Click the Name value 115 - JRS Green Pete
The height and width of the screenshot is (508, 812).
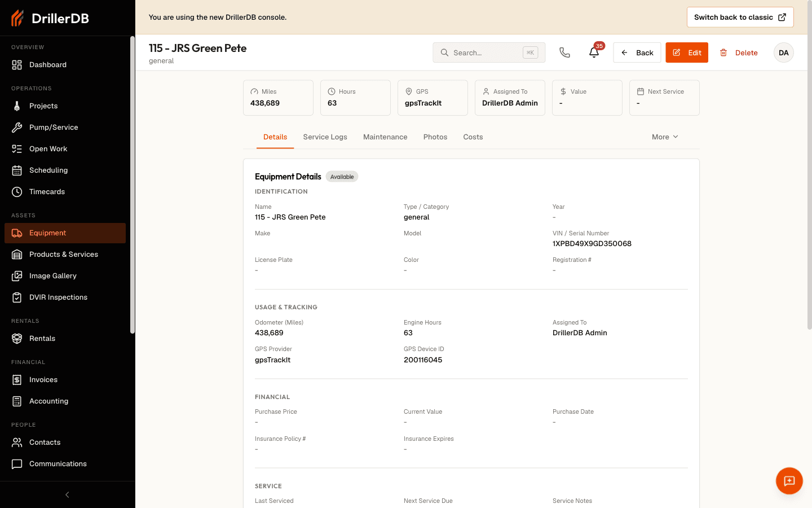(x=290, y=217)
